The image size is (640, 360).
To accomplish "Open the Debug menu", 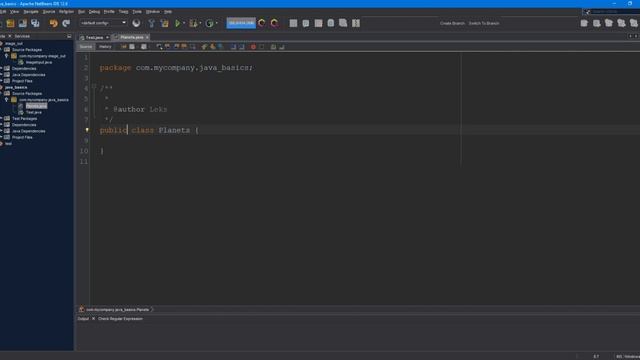I will [x=94, y=11].
